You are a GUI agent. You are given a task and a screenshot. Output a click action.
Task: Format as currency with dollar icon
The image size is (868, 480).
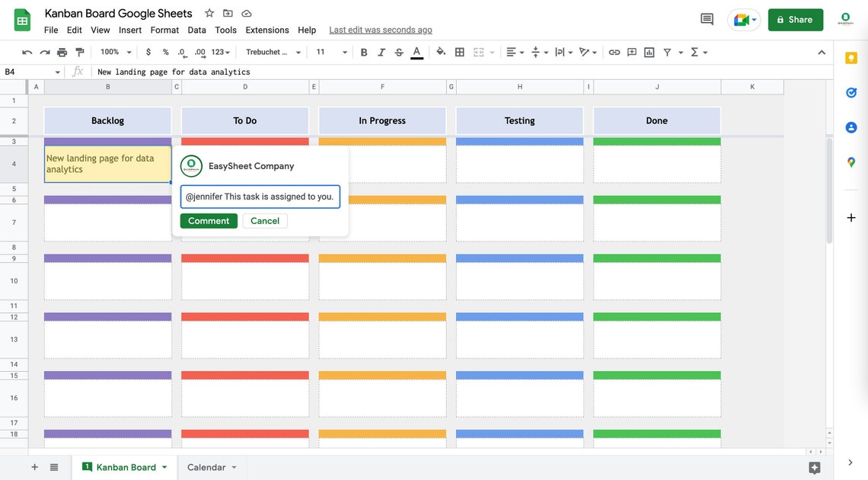[x=148, y=52]
